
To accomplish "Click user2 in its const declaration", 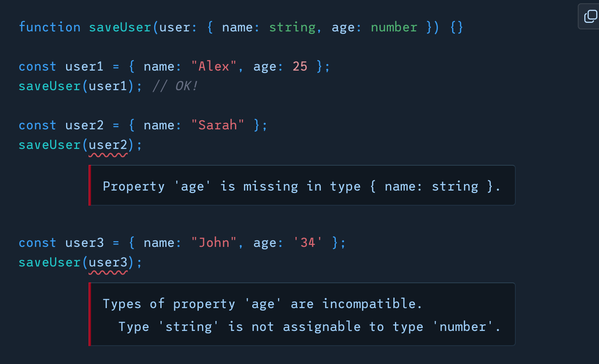I will coord(84,125).
